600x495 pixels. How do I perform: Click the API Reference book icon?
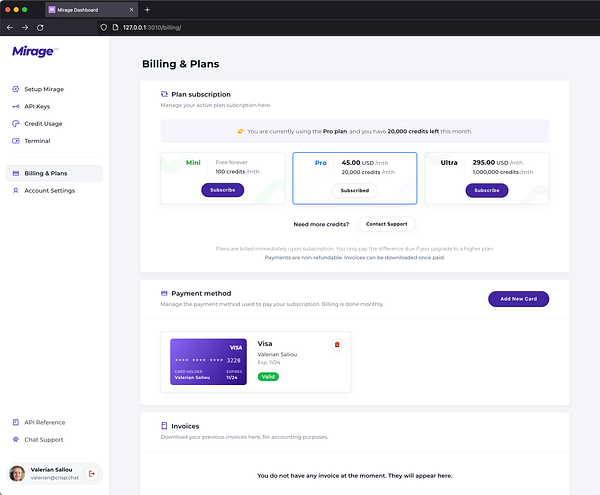16,422
